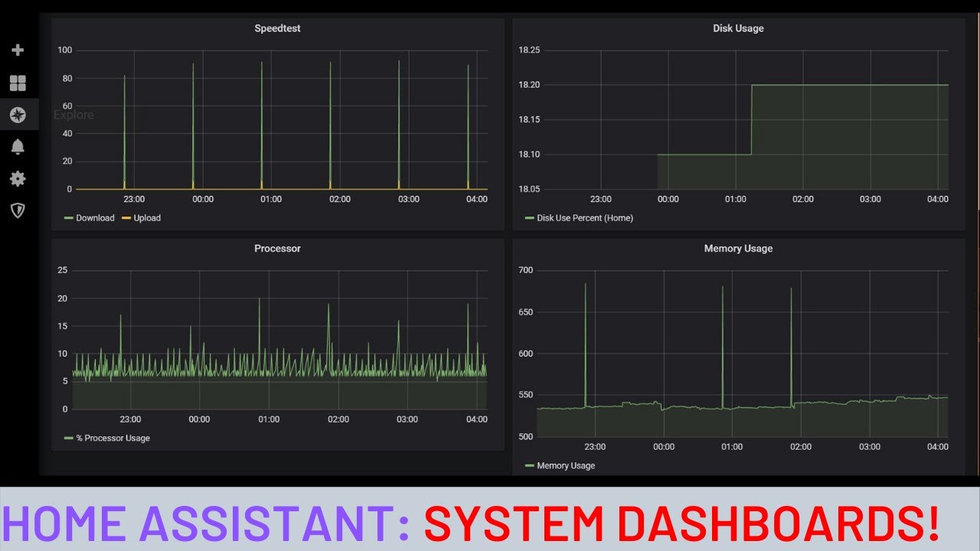Click the 100 value on Speedtest y-axis
980x551 pixels.
coord(64,51)
